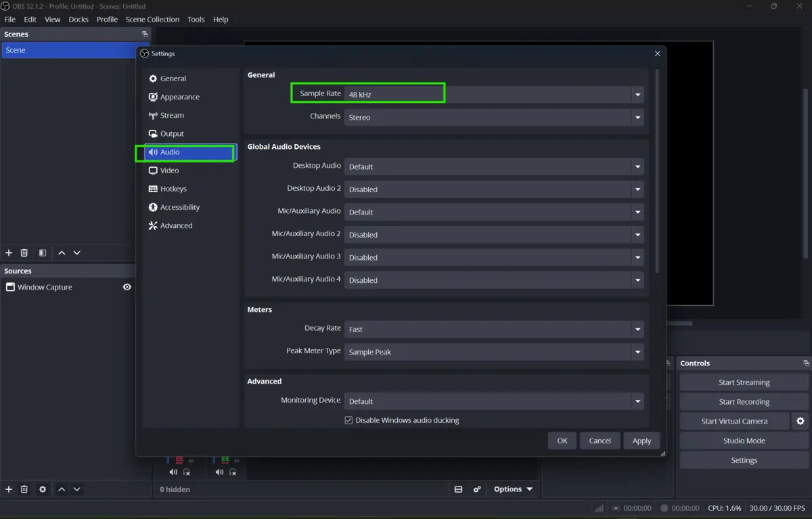
Task: Open advanced audio properties gears icon
Action: (477, 489)
